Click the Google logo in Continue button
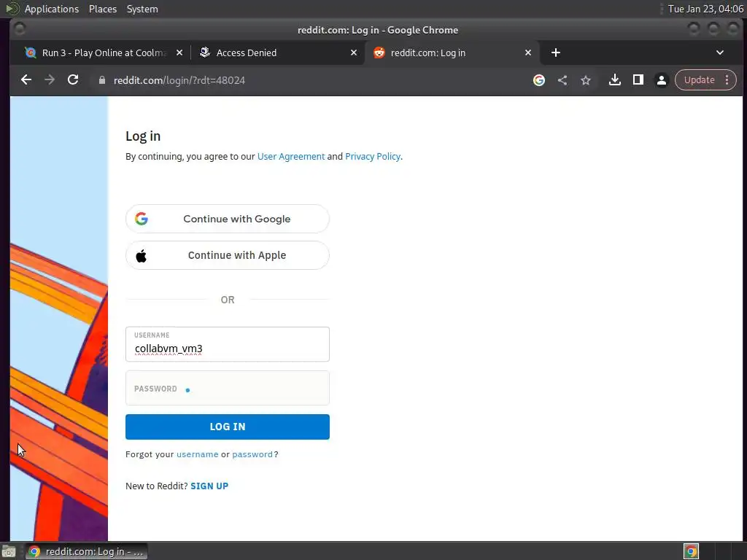The height and width of the screenshot is (560, 747). (142, 219)
